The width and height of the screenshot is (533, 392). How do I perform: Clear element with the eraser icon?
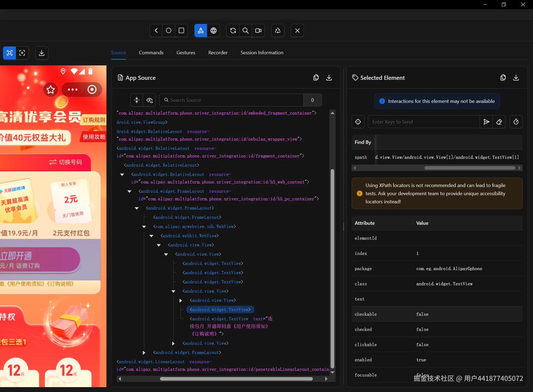[499, 122]
